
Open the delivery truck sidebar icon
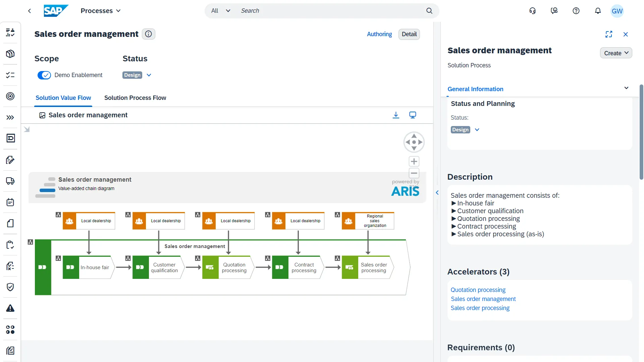10,181
